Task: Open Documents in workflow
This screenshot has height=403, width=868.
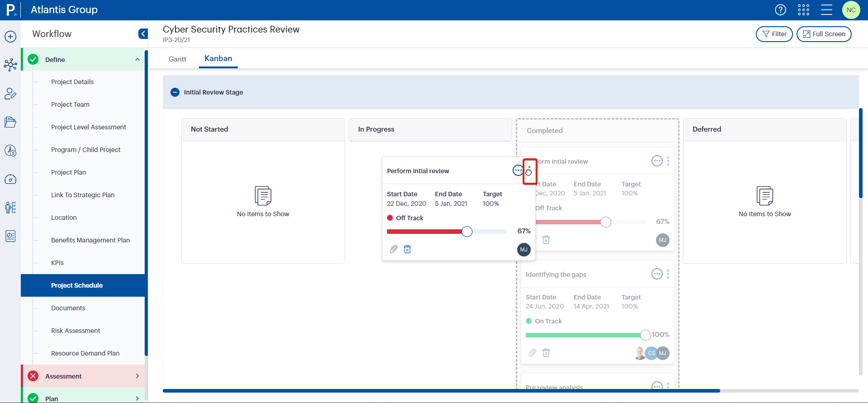Action: tap(68, 308)
